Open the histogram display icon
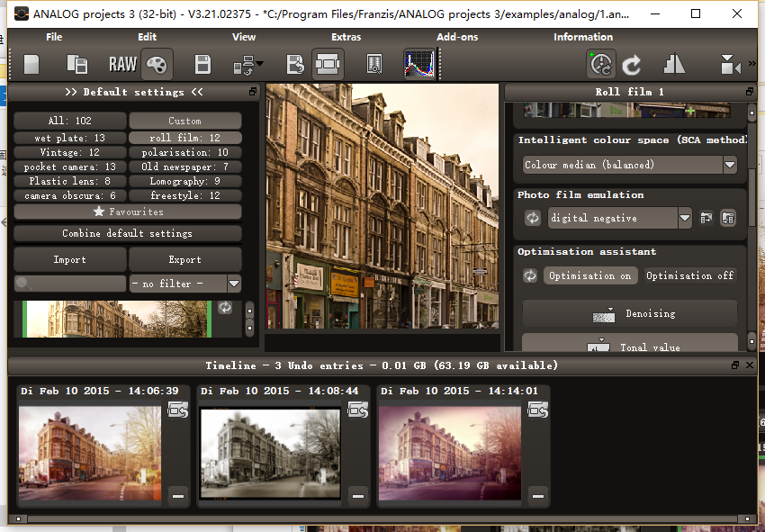This screenshot has width=765, height=532. coord(418,65)
